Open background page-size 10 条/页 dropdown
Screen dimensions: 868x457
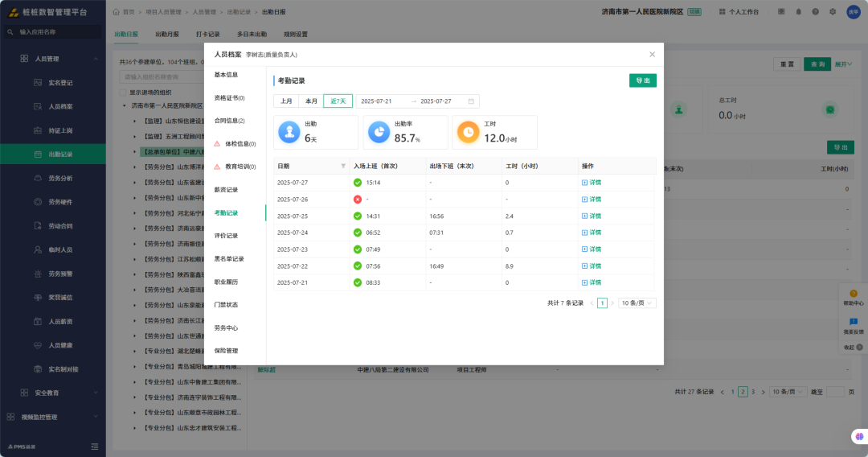787,392
